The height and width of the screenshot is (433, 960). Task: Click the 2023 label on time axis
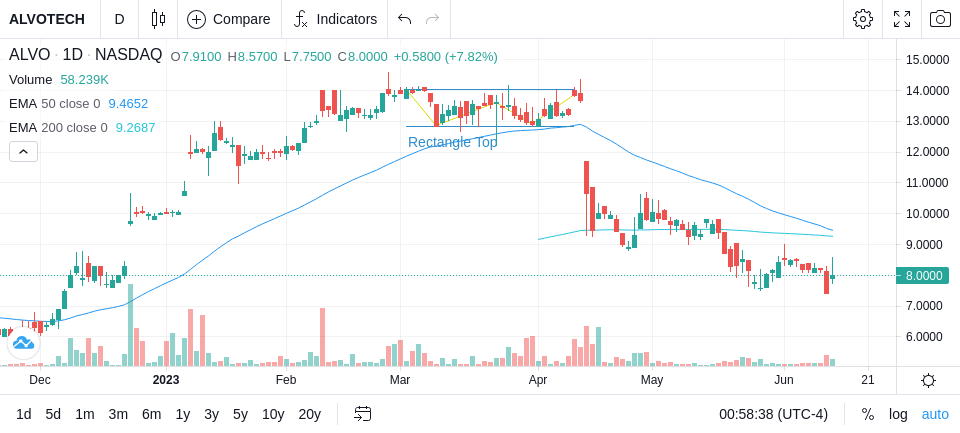click(x=166, y=380)
